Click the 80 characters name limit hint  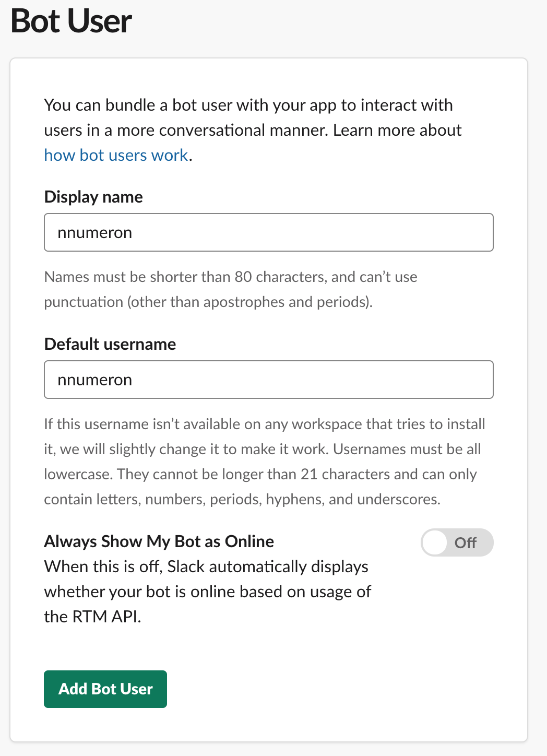231,289
